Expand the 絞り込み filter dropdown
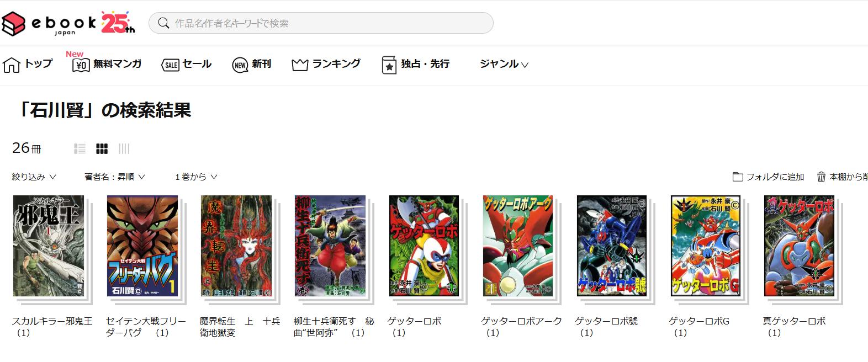 pos(34,177)
